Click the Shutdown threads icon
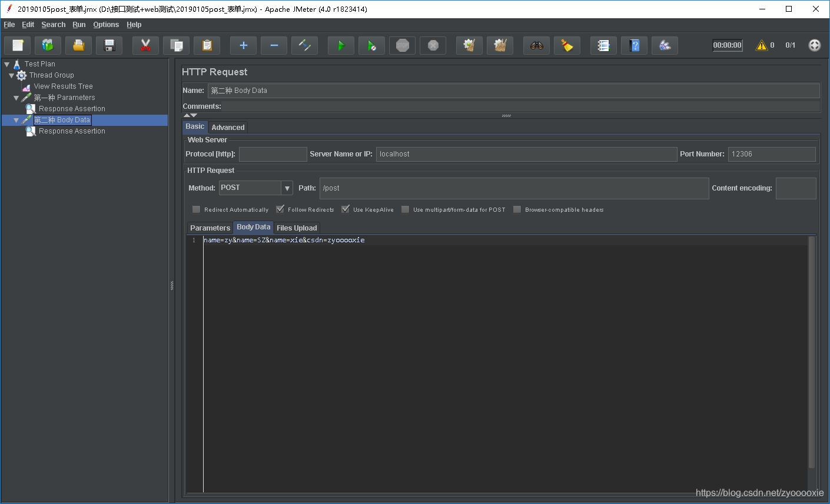Image resolution: width=830 pixels, height=504 pixels. (x=433, y=45)
